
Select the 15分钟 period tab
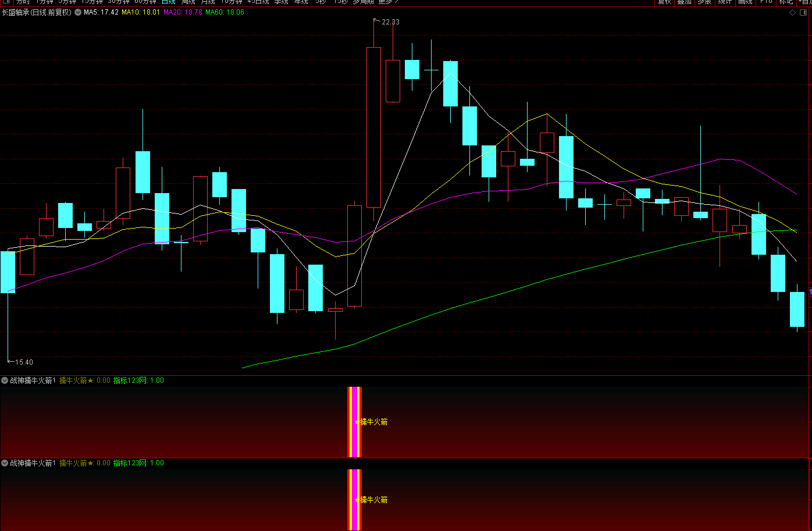pos(92,2)
